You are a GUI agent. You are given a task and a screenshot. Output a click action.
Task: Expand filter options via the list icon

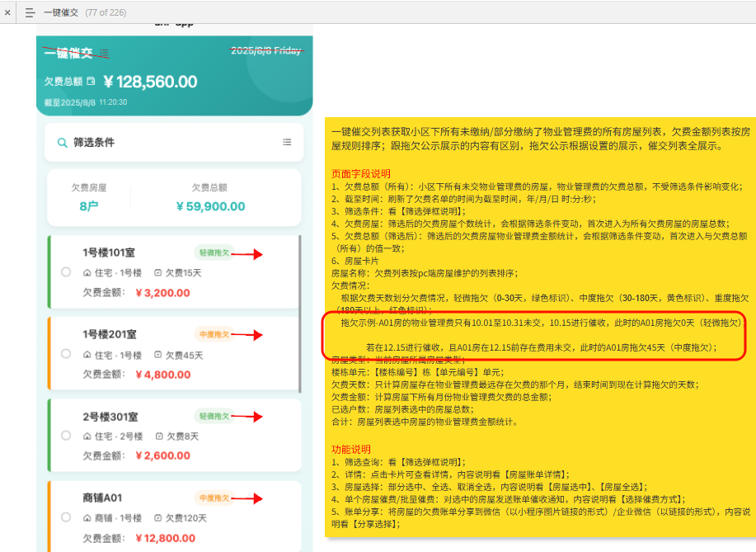tap(287, 142)
